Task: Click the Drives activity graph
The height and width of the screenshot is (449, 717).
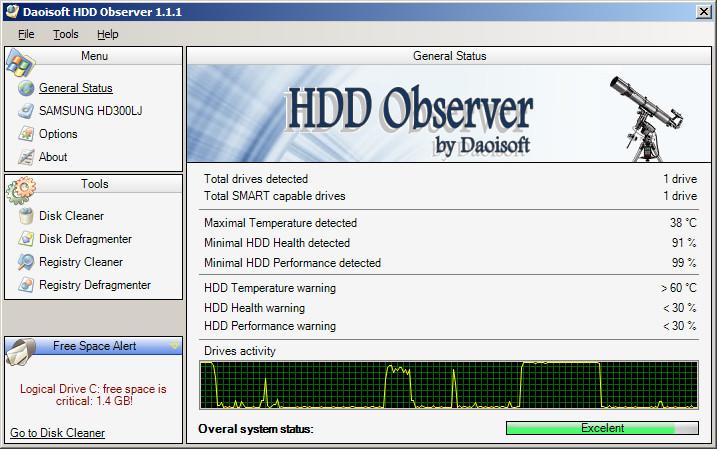Action: [x=449, y=385]
